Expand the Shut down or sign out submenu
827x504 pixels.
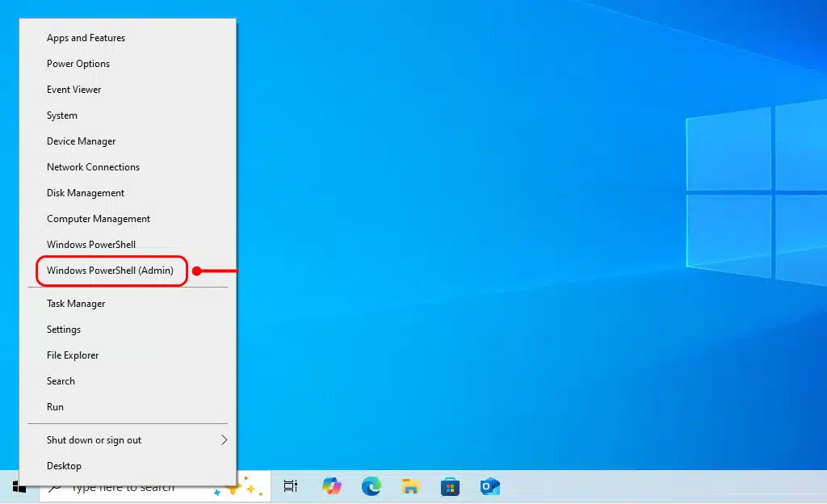[224, 440]
